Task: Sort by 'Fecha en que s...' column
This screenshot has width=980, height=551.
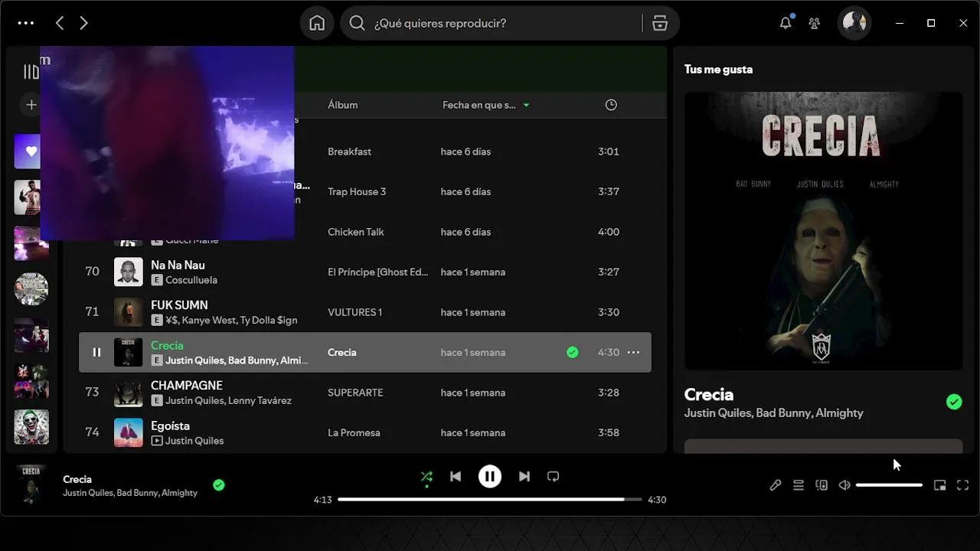Action: 485,105
